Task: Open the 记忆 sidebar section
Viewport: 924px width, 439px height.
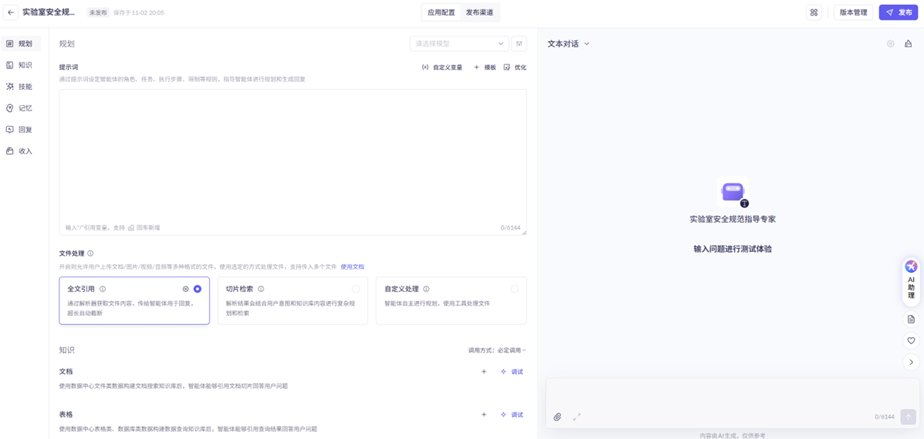Action: click(x=21, y=108)
